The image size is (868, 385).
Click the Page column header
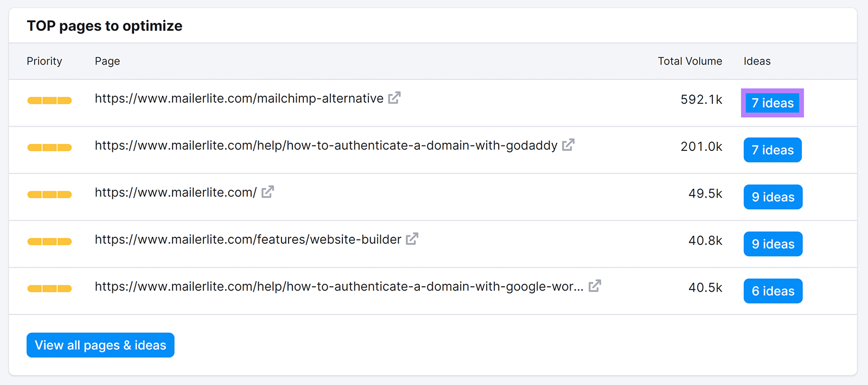click(107, 61)
